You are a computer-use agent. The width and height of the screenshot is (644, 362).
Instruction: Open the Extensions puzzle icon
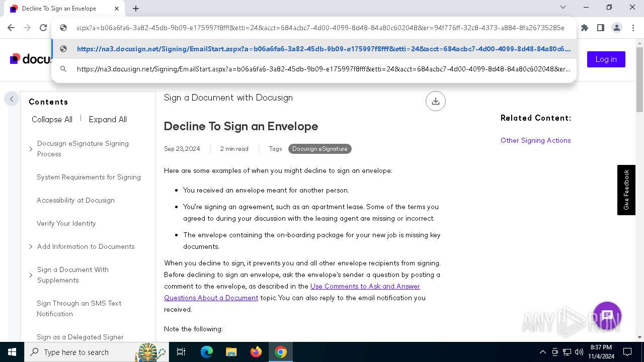(585, 28)
